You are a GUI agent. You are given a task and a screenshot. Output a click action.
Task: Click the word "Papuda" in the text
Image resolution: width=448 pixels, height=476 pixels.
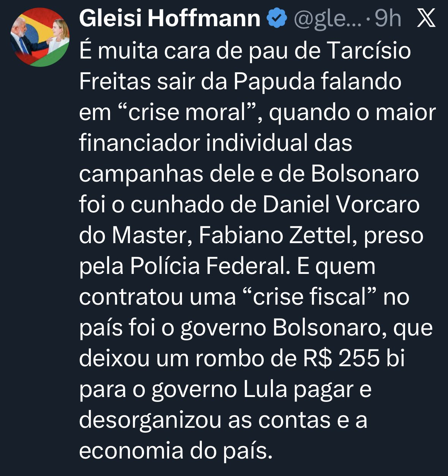coord(274,81)
